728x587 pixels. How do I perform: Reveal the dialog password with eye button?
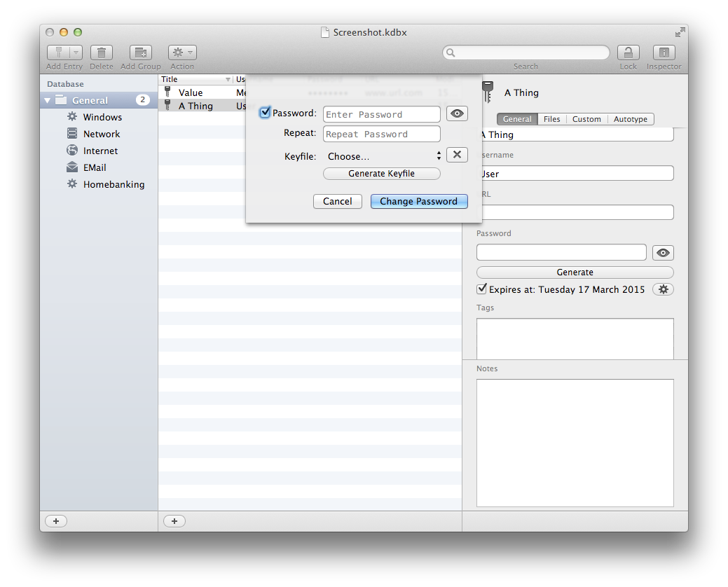pyautogui.click(x=457, y=113)
